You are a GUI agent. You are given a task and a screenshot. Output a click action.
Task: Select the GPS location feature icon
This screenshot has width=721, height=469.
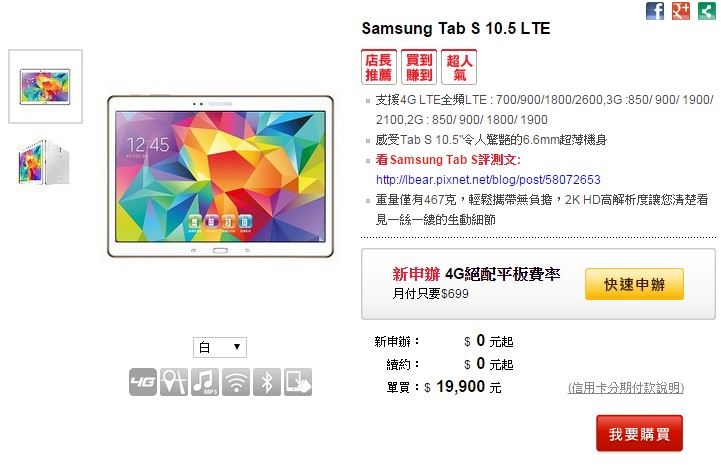(174, 382)
